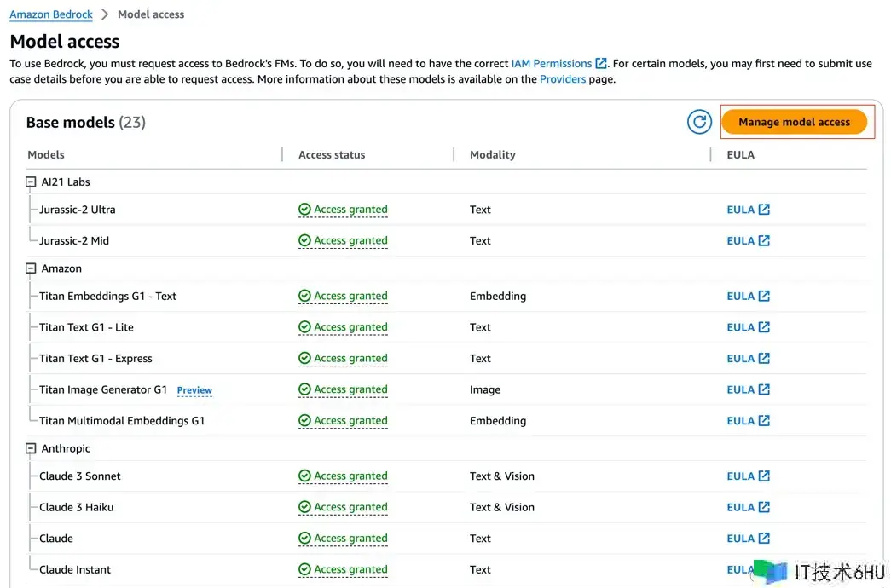
Task: Open the external link icon beside IAM Permissions
Action: [601, 64]
